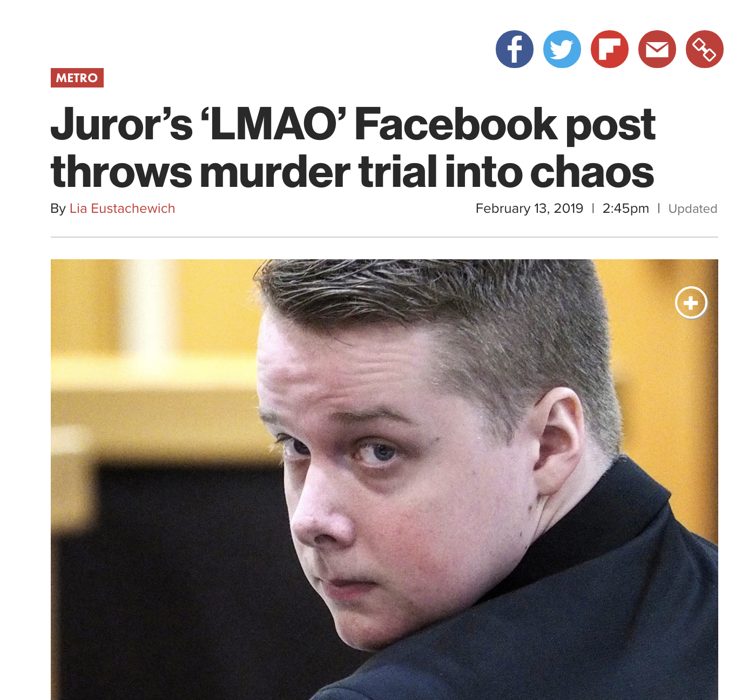
Task: Click the word 'Juror's' in headline
Action: coord(122,124)
